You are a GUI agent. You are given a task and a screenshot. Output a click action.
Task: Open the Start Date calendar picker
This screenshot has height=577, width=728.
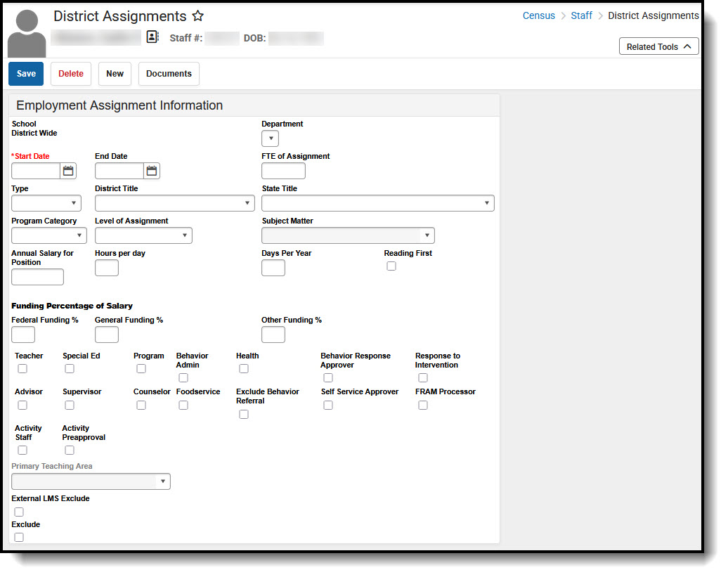67,170
